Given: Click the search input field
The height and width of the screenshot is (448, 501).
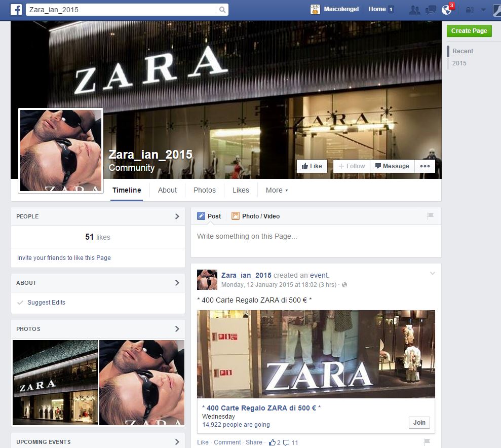Looking at the screenshot, I should [121, 10].
